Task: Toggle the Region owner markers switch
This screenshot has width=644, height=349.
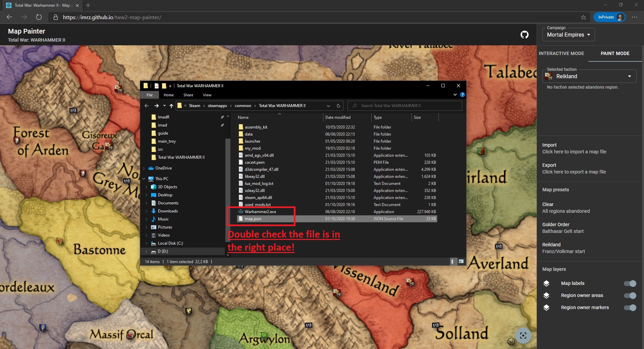Action: [x=630, y=308]
